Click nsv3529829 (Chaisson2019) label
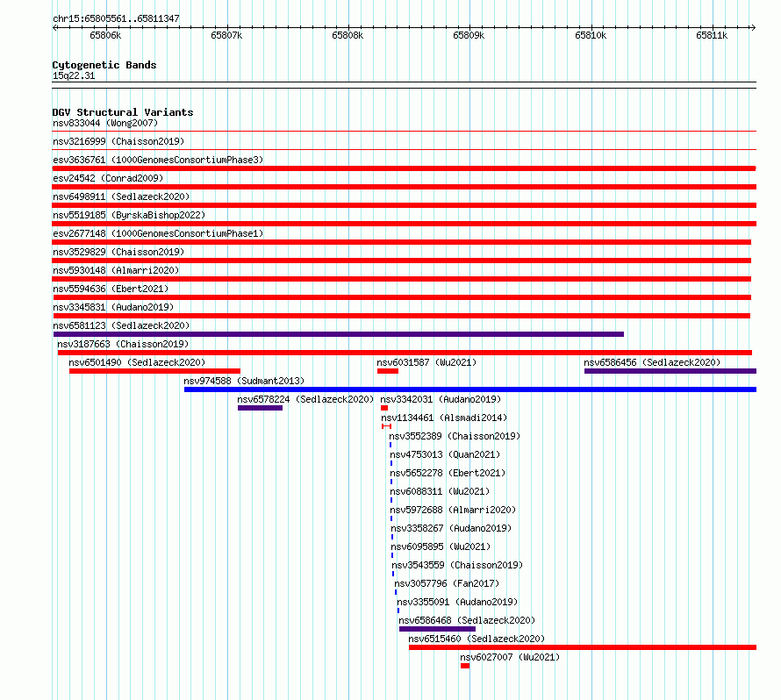This screenshot has width=781, height=700. tap(118, 252)
